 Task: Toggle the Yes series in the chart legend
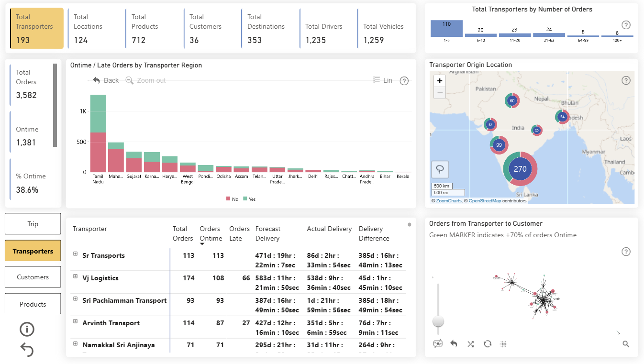249,199
